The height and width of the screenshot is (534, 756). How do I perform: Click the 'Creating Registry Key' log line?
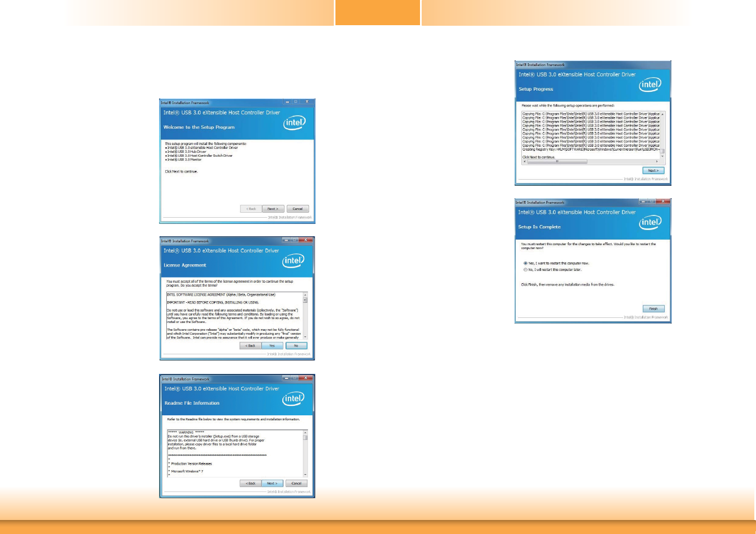click(x=591, y=149)
